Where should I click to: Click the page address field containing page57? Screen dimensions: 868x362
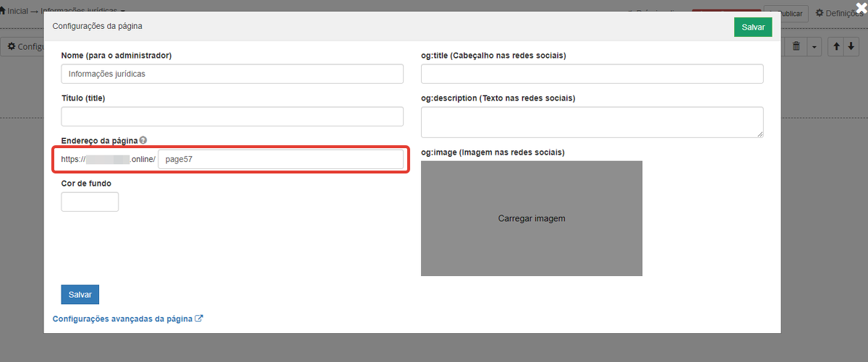pyautogui.click(x=281, y=160)
